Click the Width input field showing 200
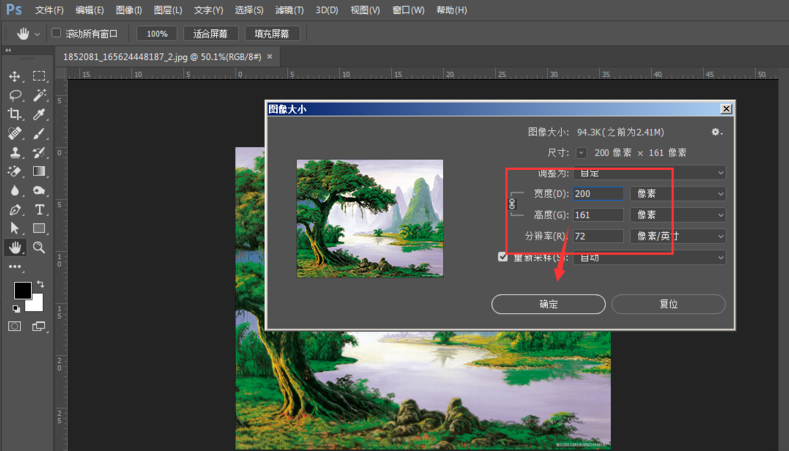789x451 pixels. coord(598,194)
